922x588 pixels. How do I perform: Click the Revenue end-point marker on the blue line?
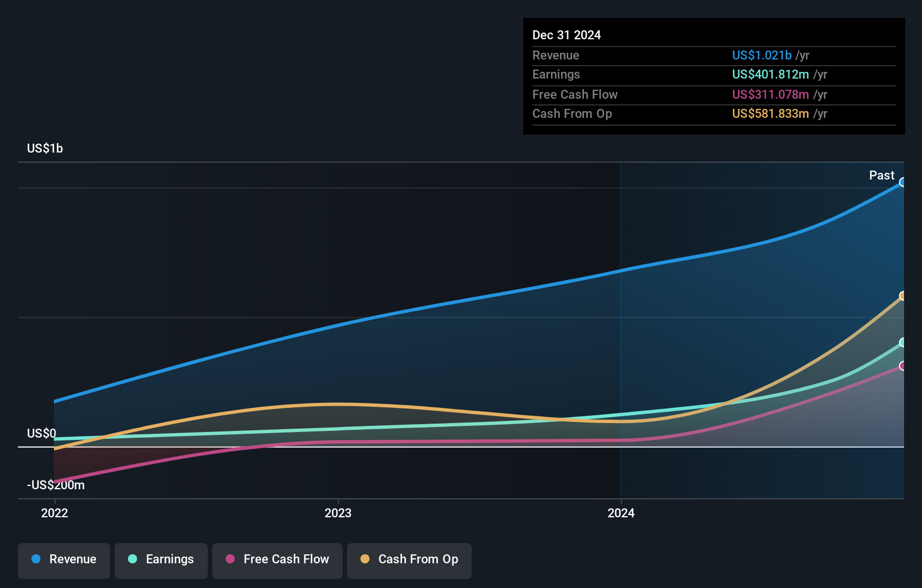pyautogui.click(x=902, y=182)
